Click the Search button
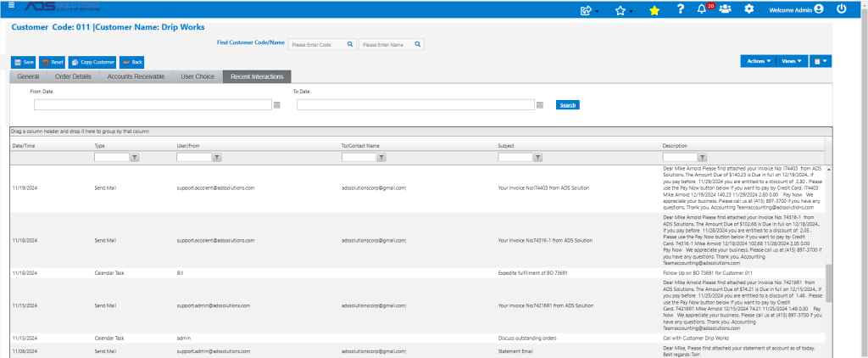This screenshot has width=868, height=358. tap(567, 104)
